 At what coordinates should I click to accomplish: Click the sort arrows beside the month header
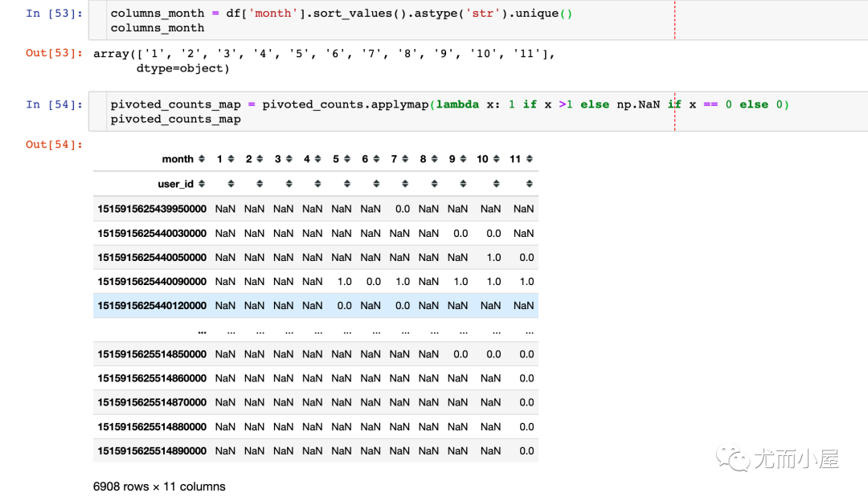[202, 159]
